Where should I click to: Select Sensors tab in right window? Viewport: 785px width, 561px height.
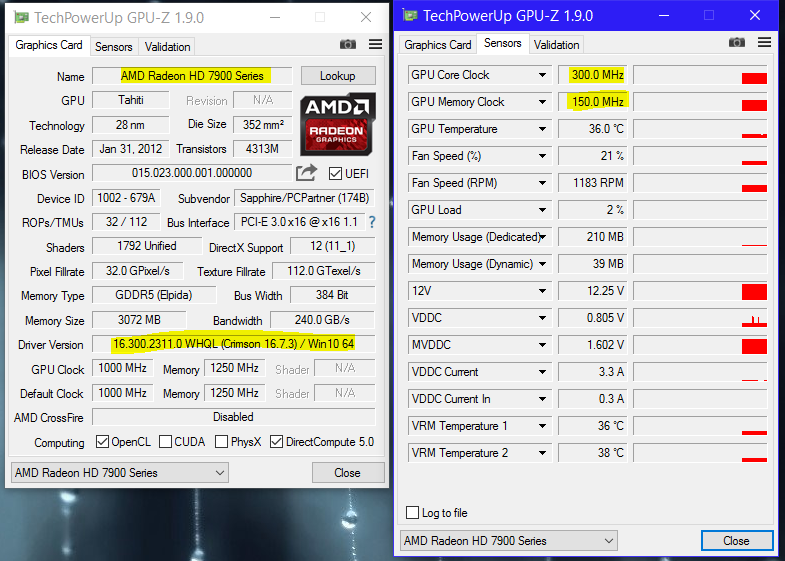pyautogui.click(x=503, y=43)
